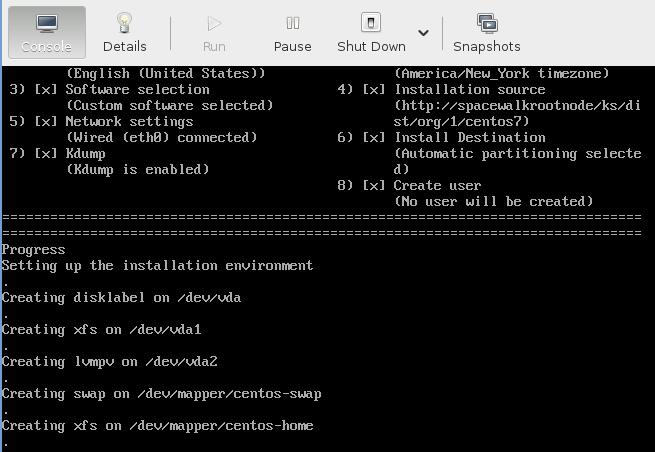655x452 pixels.
Task: Click the [x] beside Network settings
Action: (46, 122)
